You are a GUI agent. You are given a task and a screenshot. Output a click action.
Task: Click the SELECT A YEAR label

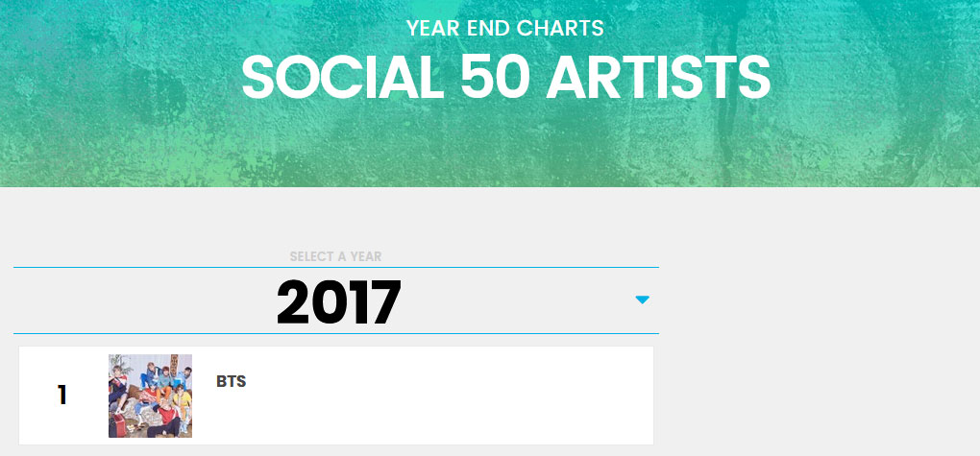tap(335, 256)
